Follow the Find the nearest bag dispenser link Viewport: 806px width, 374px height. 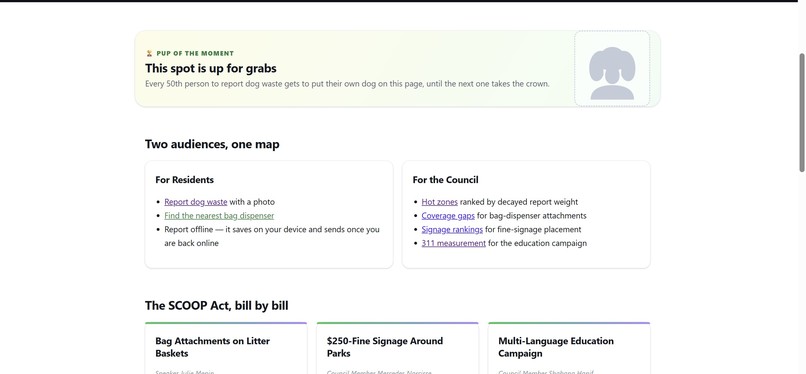click(x=219, y=216)
